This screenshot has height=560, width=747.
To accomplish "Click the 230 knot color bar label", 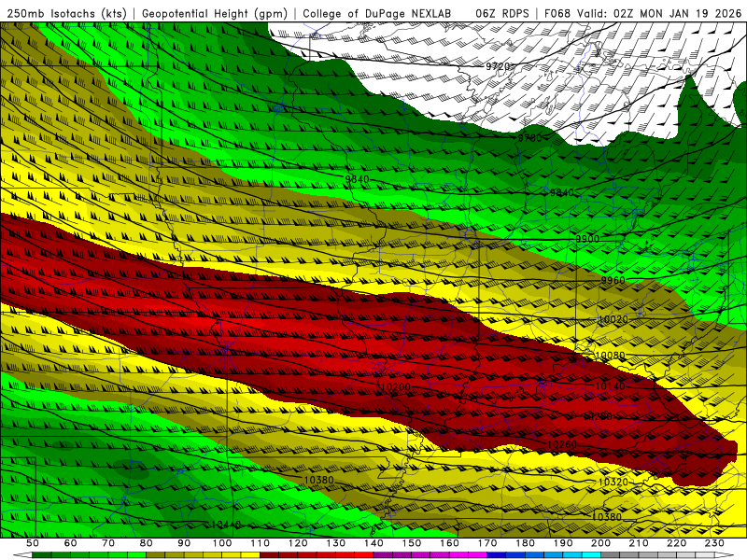I will tap(714, 543).
